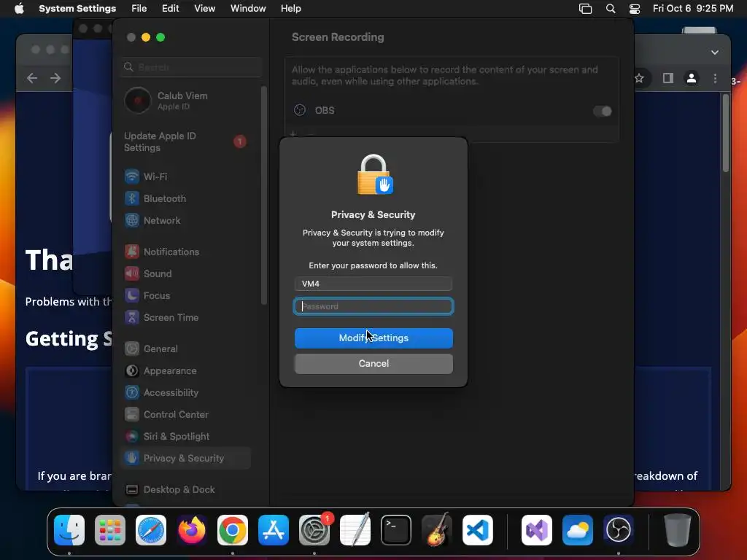This screenshot has width=747, height=560.
Task: Open Spotlight search in menu bar
Action: pos(611,9)
